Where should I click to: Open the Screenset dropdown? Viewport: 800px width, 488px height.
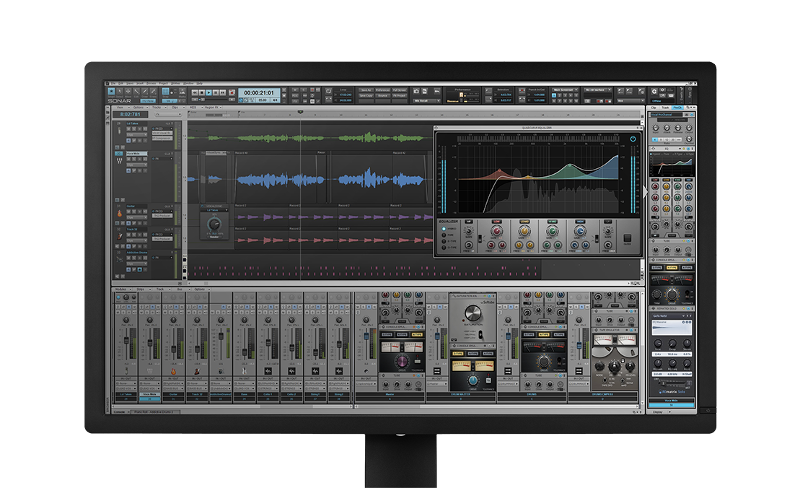click(x=566, y=90)
